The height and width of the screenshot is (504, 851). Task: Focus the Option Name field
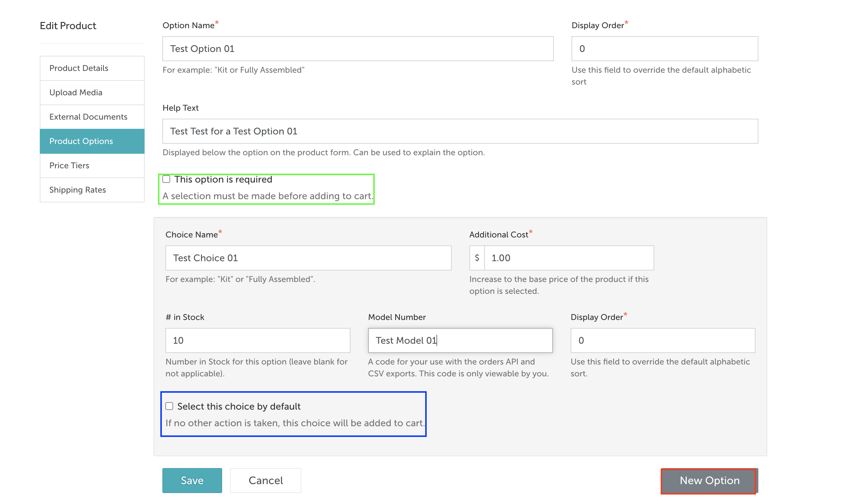tap(358, 49)
